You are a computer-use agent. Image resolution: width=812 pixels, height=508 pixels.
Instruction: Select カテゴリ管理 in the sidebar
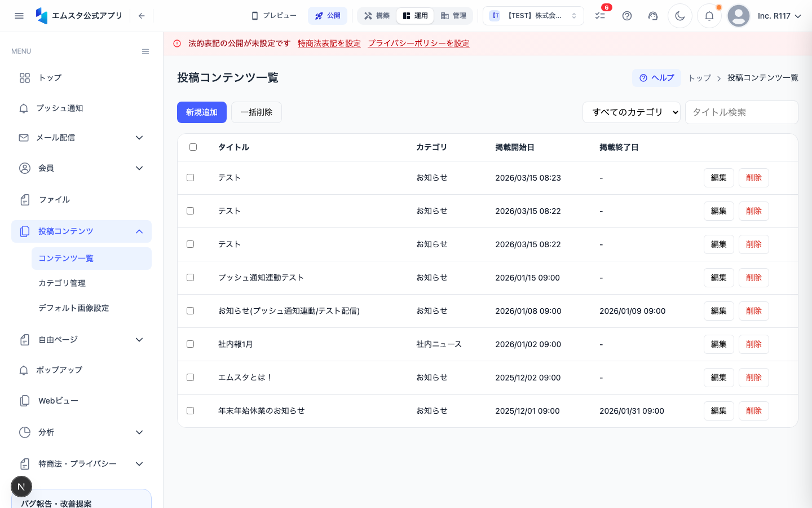click(x=91, y=283)
